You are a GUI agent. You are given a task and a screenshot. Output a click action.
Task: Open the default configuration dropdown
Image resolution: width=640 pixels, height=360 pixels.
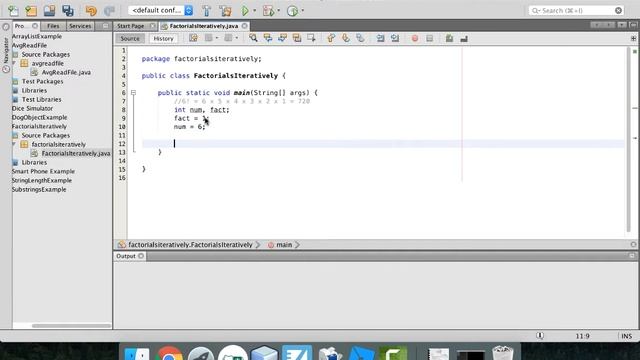pos(161,10)
